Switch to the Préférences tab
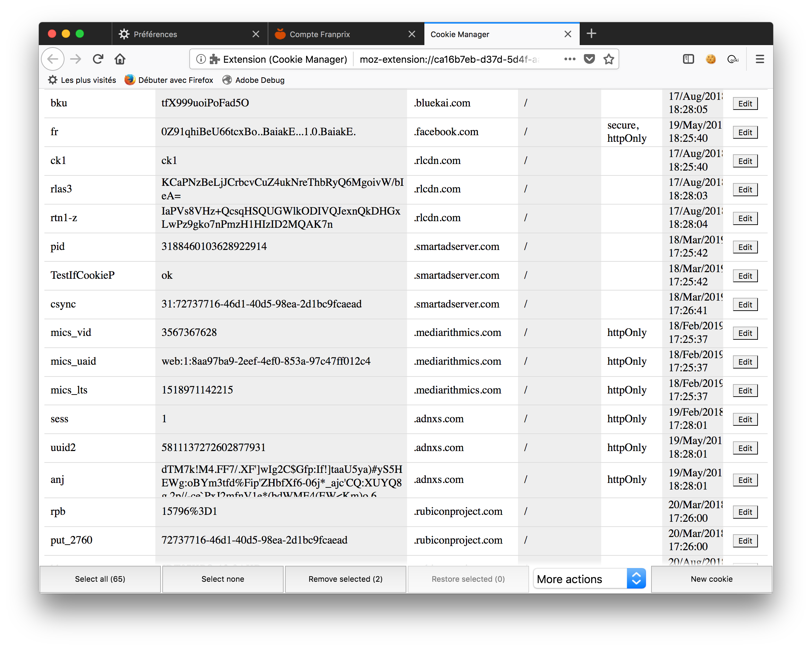812x649 pixels. [190, 34]
